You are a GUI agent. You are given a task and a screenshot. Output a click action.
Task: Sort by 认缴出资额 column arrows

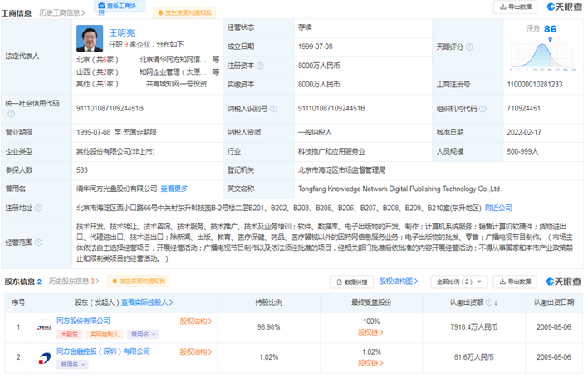coord(496,302)
